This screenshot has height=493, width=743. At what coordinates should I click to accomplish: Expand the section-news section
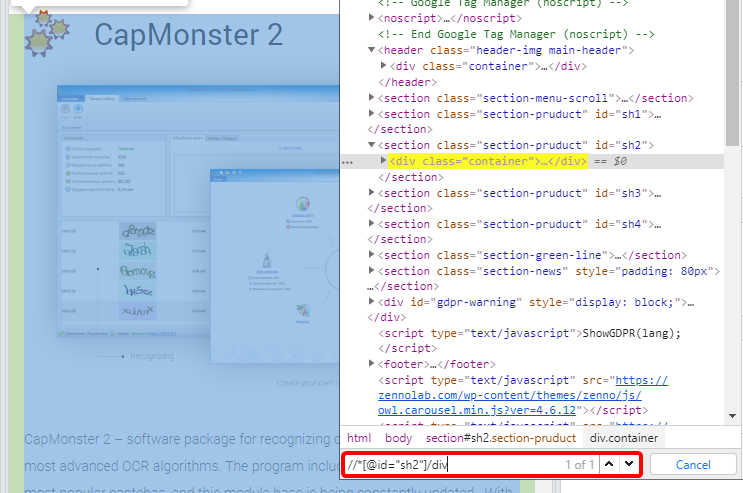tap(372, 270)
